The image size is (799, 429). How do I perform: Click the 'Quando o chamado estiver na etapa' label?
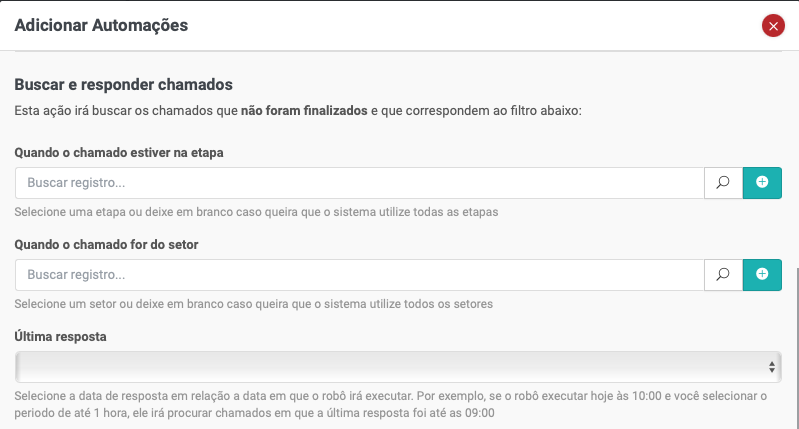pos(119,153)
